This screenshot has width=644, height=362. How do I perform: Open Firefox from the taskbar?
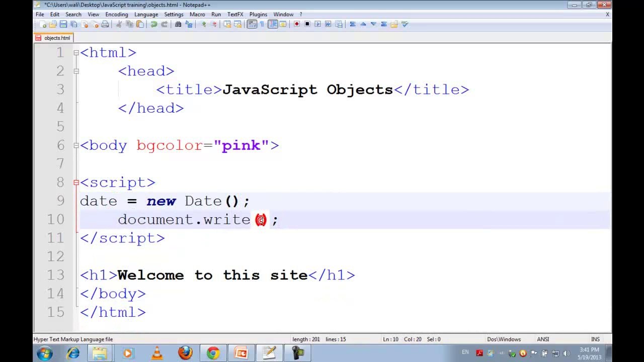(185, 353)
